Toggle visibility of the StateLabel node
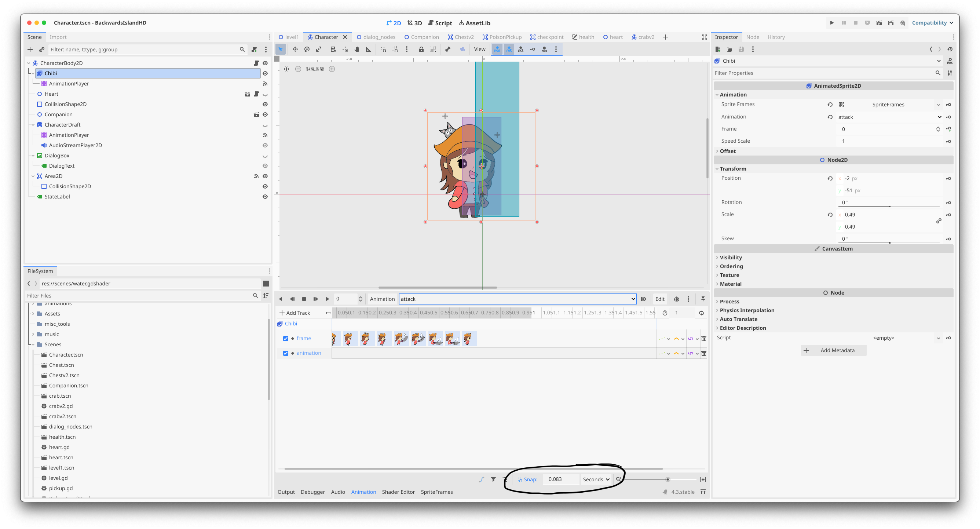The height and width of the screenshot is (529, 980). point(265,196)
